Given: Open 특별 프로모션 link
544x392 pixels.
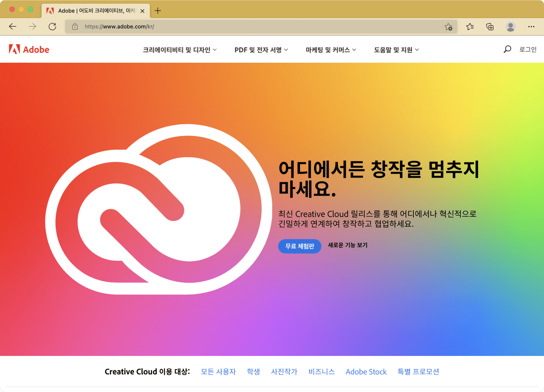Looking at the screenshot, I should pos(418,372).
